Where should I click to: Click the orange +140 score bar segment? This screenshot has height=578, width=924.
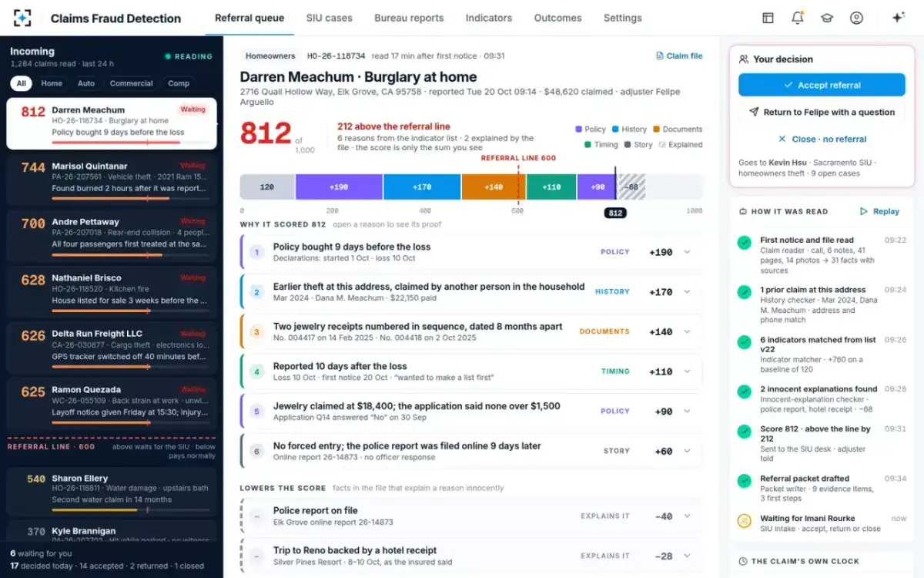point(494,187)
